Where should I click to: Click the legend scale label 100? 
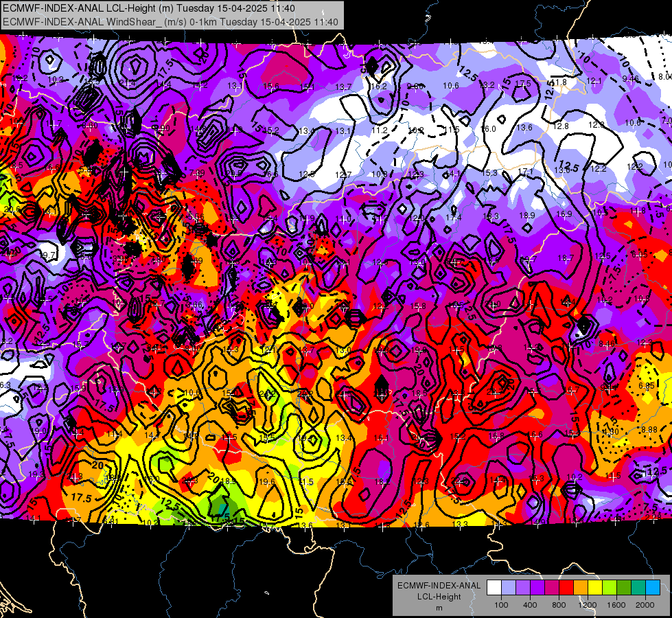pos(501,605)
